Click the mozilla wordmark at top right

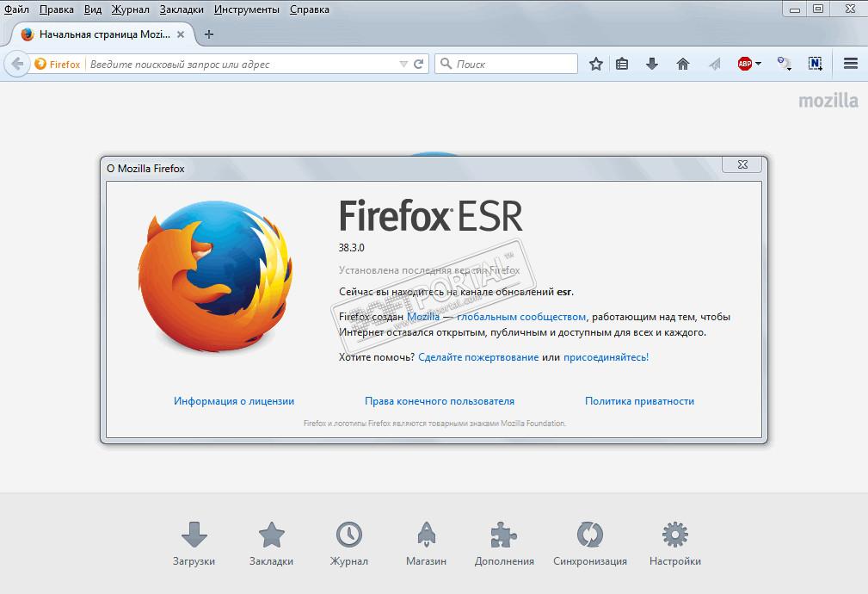tap(828, 101)
